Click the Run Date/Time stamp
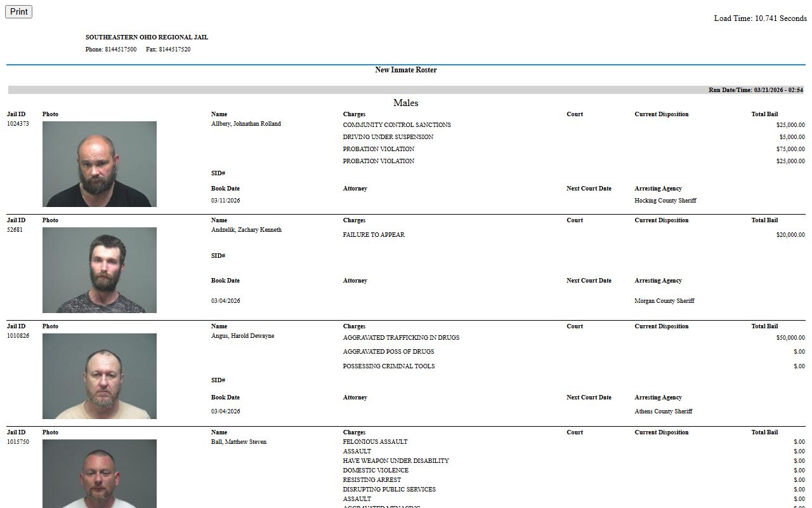 coord(756,90)
